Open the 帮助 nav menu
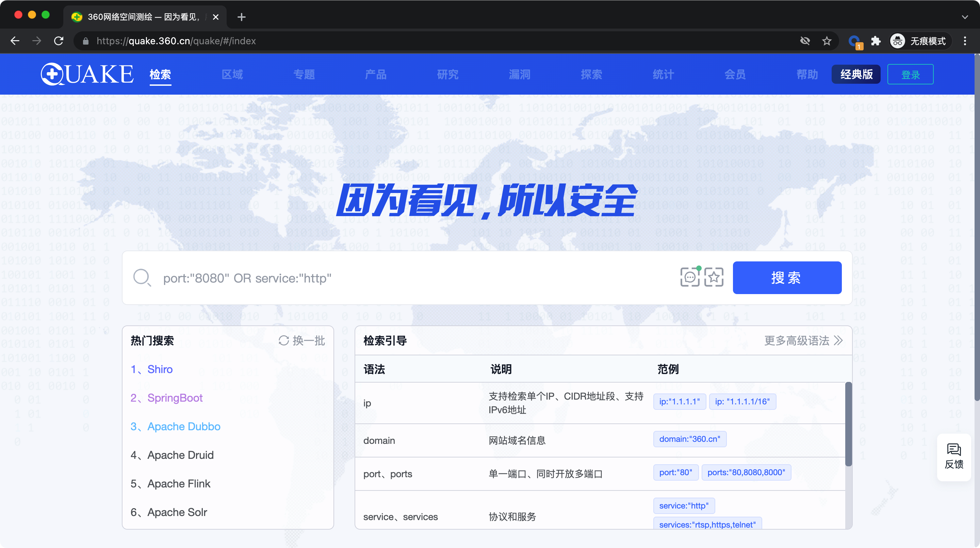Screen dimensions: 980x548 (x=807, y=75)
